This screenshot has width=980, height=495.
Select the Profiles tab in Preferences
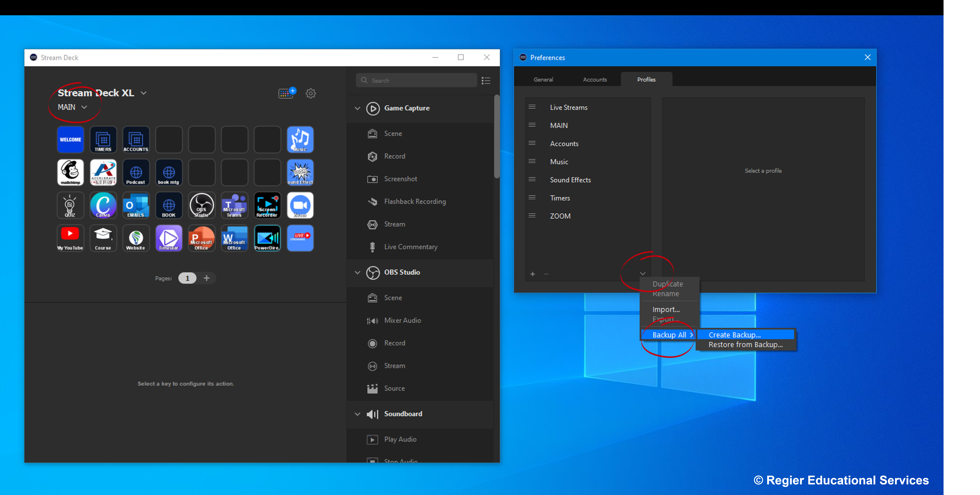[646, 80]
